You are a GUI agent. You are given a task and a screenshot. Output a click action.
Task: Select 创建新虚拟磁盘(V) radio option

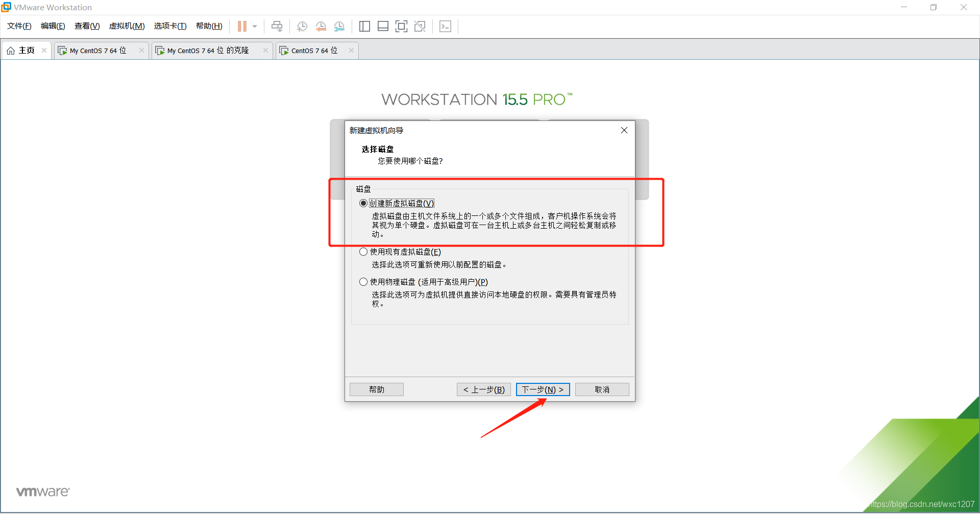[x=363, y=203]
